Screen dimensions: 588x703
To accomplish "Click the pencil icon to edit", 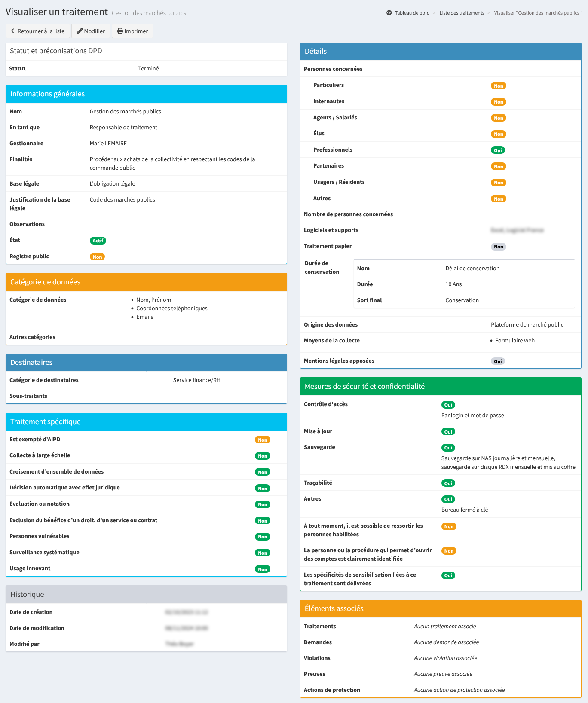I will pos(80,31).
